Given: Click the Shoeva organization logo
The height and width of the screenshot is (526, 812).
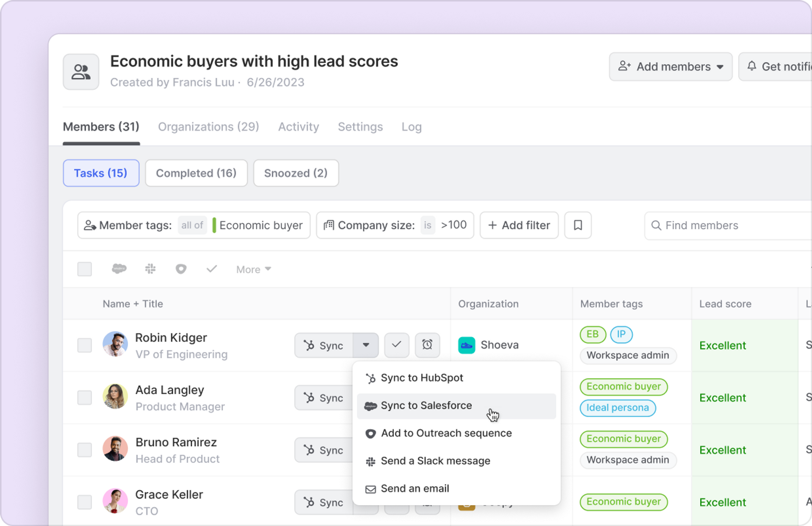Looking at the screenshot, I should 466,345.
